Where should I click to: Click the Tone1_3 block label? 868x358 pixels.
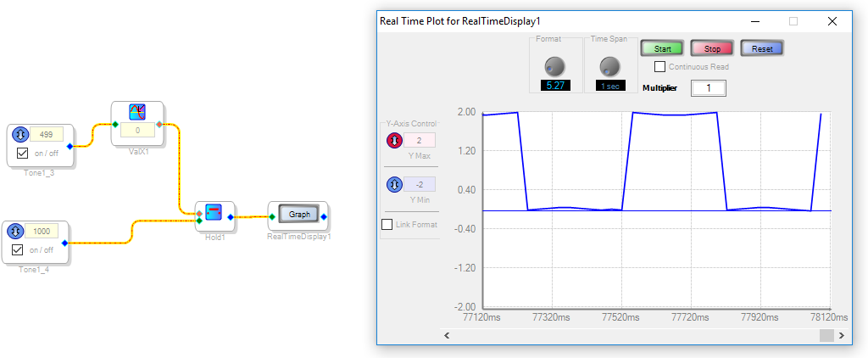[x=39, y=173]
